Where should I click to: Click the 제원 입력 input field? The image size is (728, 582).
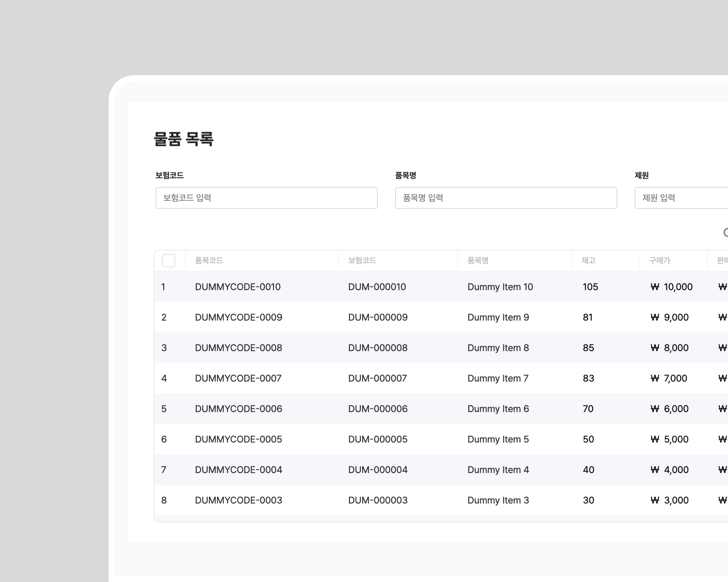tap(681, 198)
